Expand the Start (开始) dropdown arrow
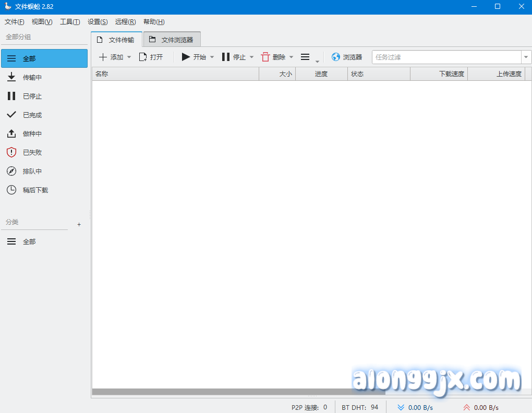This screenshot has width=532, height=413. tap(212, 57)
